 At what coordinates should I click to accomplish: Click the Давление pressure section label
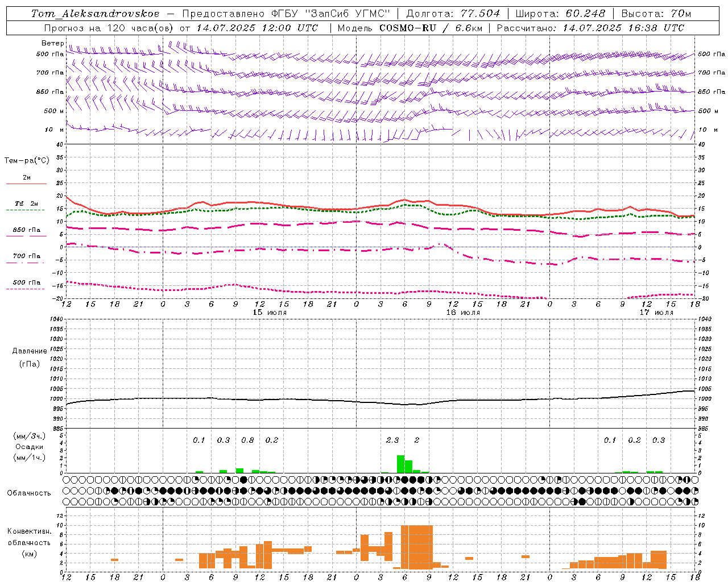pos(30,351)
